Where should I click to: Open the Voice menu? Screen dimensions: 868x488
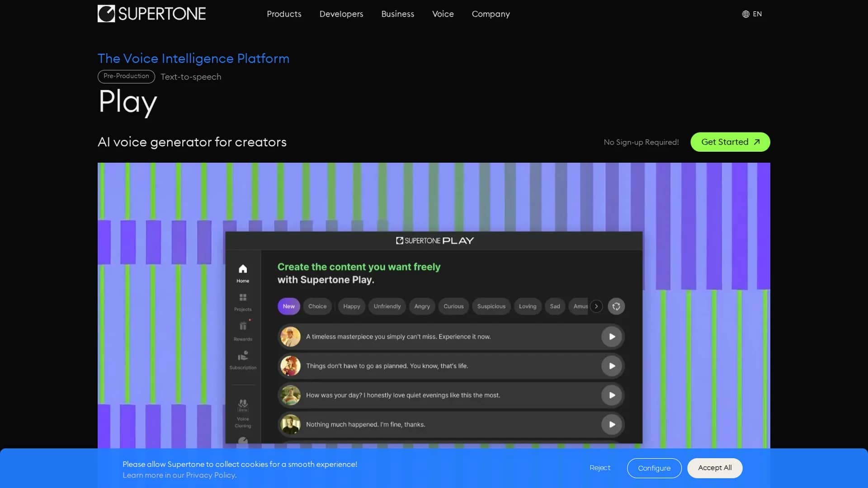(443, 14)
